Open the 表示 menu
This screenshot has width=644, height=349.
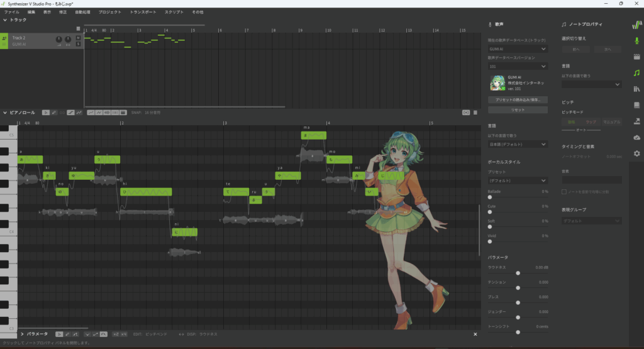point(47,12)
